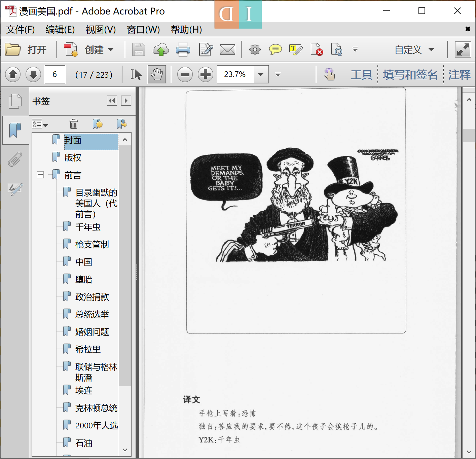Open the 注释 pane
The height and width of the screenshot is (459, 476).
coord(459,75)
